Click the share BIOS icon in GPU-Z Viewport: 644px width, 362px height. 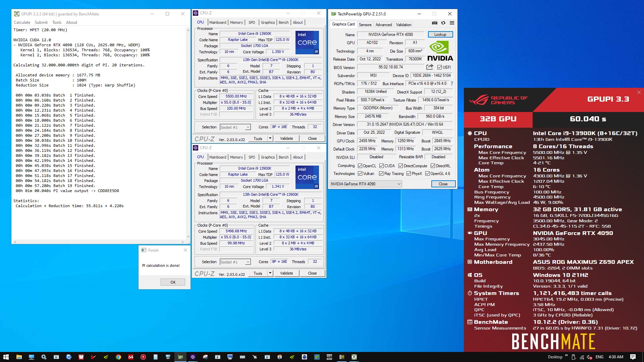click(430, 67)
